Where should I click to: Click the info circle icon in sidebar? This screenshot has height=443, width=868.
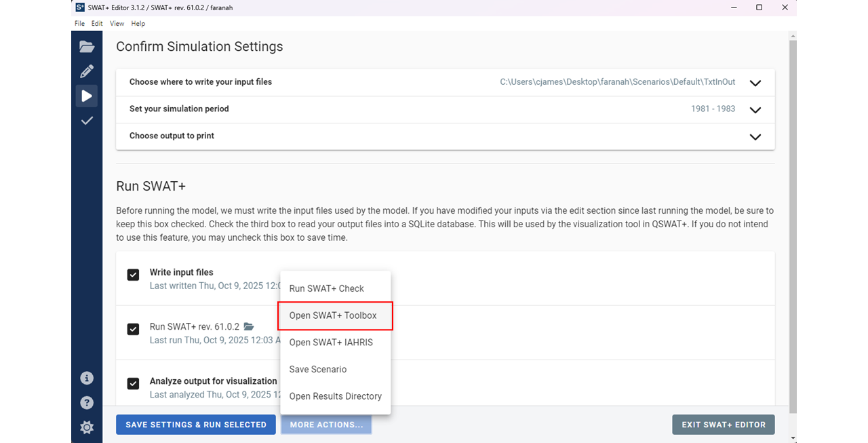tap(87, 378)
